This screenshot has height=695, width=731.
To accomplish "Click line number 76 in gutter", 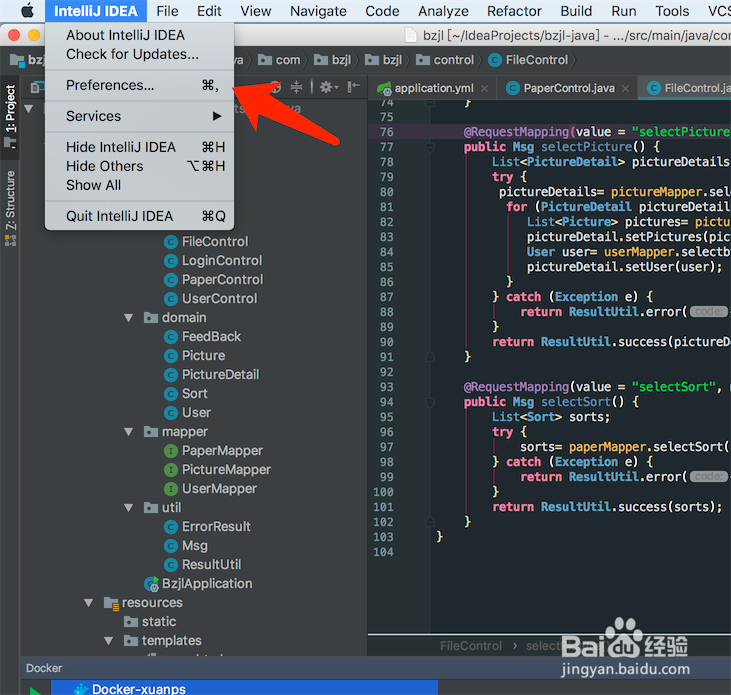I will pyautogui.click(x=386, y=132).
